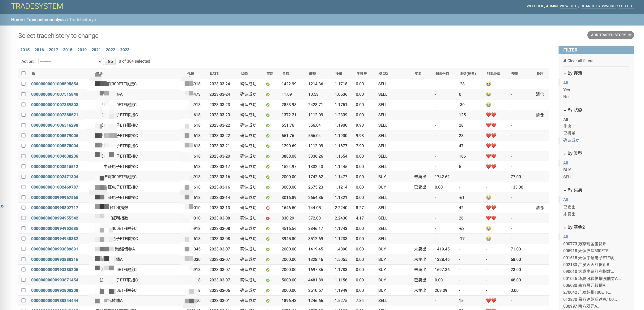Filter date hierarchy by year 2023
The height and width of the screenshot is (310, 644).
pyautogui.click(x=124, y=50)
